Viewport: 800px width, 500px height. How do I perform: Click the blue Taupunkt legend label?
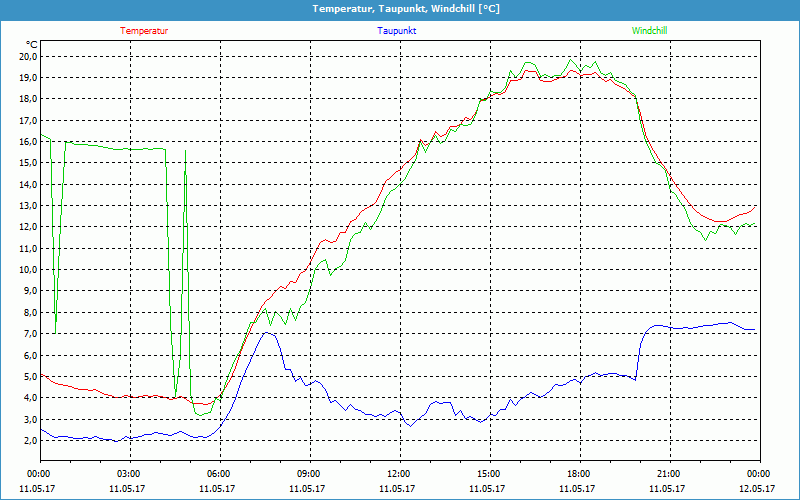coord(396,31)
